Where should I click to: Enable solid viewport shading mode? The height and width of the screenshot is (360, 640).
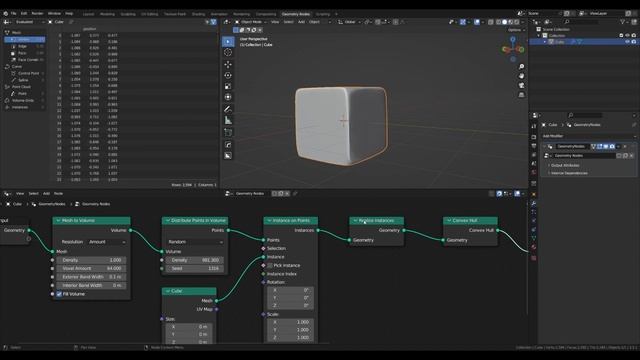(504, 22)
